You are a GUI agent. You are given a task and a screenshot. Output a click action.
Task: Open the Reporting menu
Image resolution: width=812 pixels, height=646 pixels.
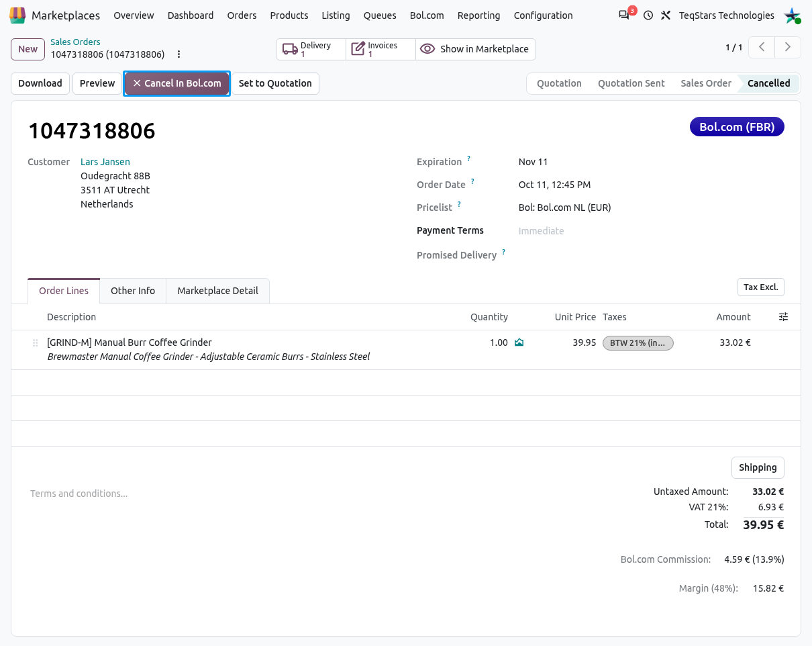tap(478, 15)
